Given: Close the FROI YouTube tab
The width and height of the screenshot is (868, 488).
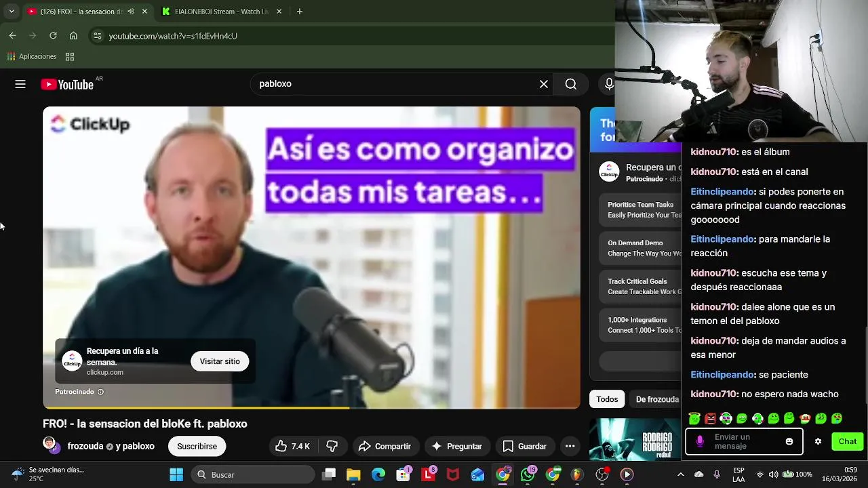Looking at the screenshot, I should pyautogui.click(x=144, y=12).
